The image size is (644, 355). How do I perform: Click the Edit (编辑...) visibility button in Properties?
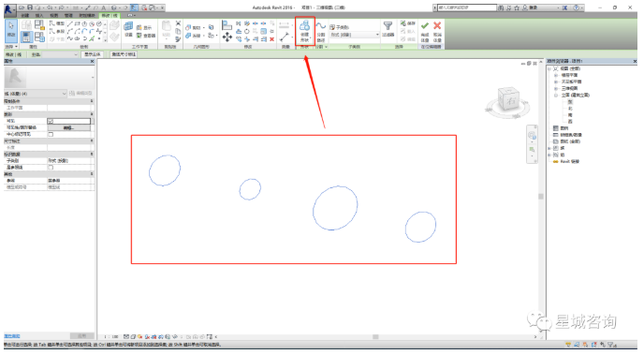click(68, 127)
